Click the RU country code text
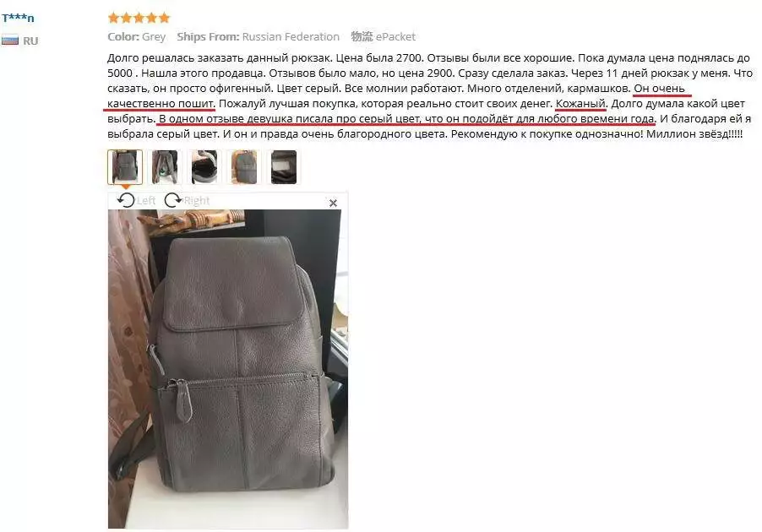Viewport: 762px width, 532px height. pyautogui.click(x=30, y=41)
